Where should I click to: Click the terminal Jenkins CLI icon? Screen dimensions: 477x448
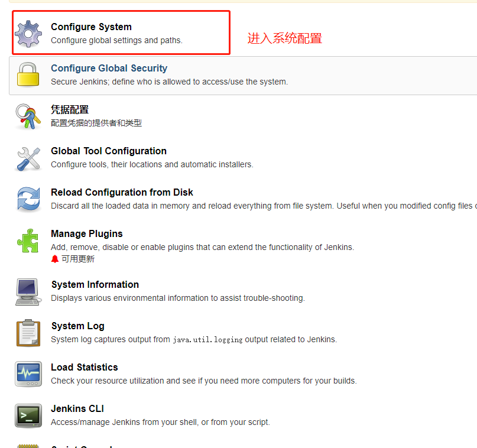28,415
